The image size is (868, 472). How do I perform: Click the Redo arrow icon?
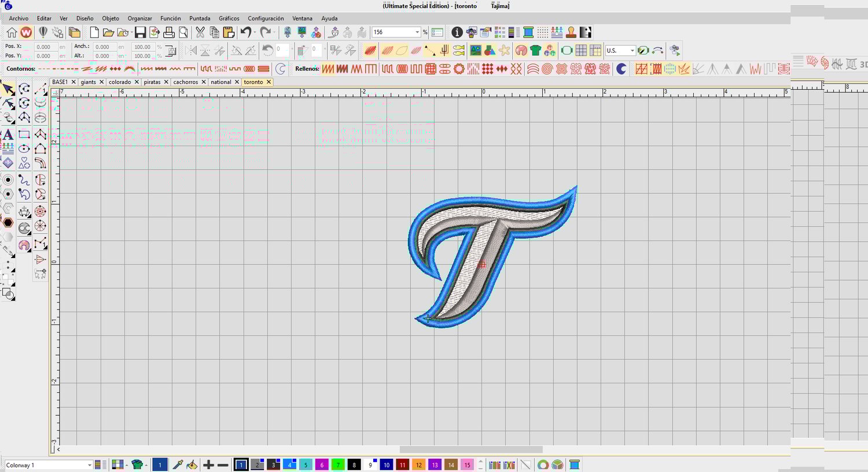(265, 32)
